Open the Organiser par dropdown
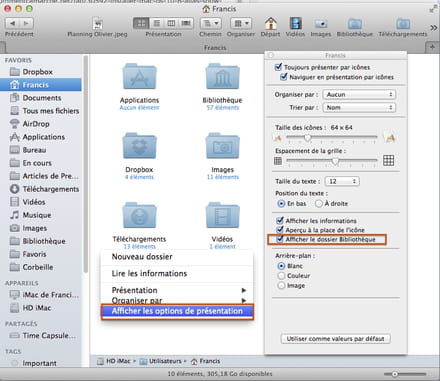Viewport: 440px width, 381px height. [359, 94]
